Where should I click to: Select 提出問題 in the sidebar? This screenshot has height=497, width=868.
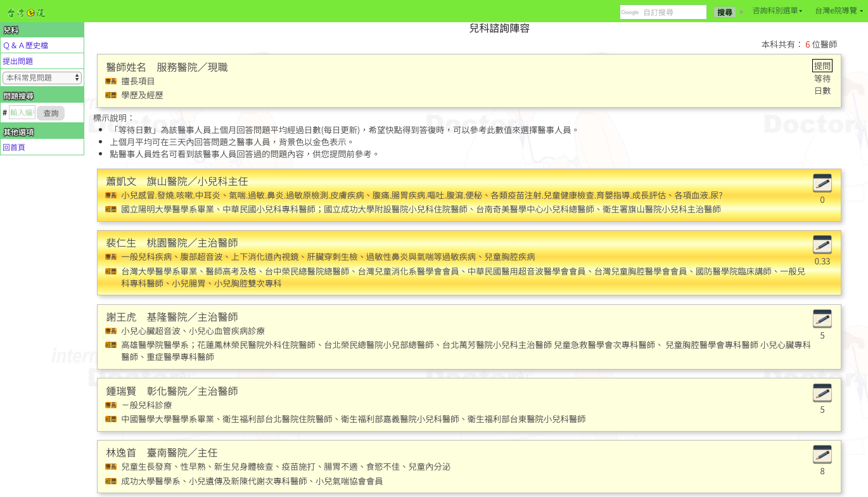(18, 61)
